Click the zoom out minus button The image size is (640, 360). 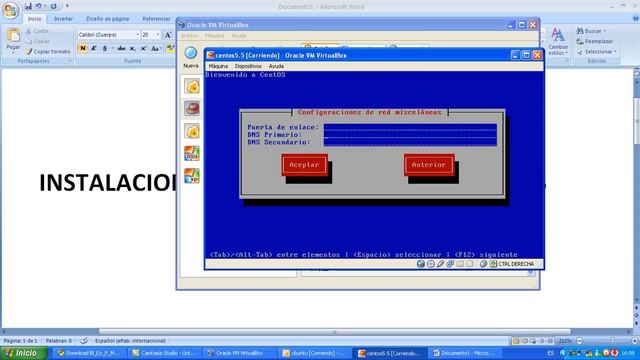[x=580, y=341]
